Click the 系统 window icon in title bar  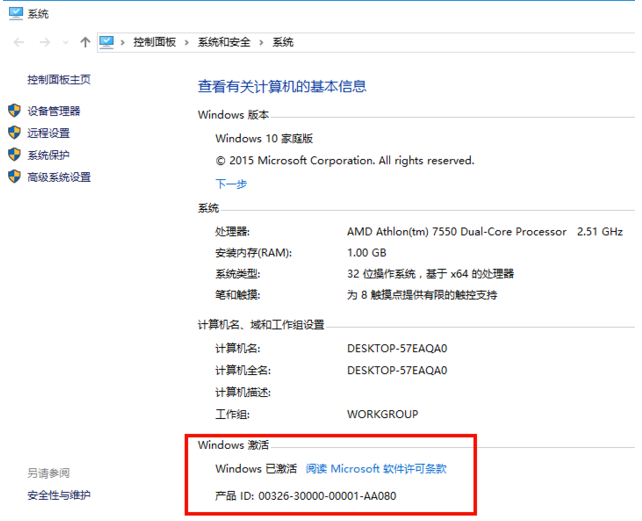tap(15, 13)
